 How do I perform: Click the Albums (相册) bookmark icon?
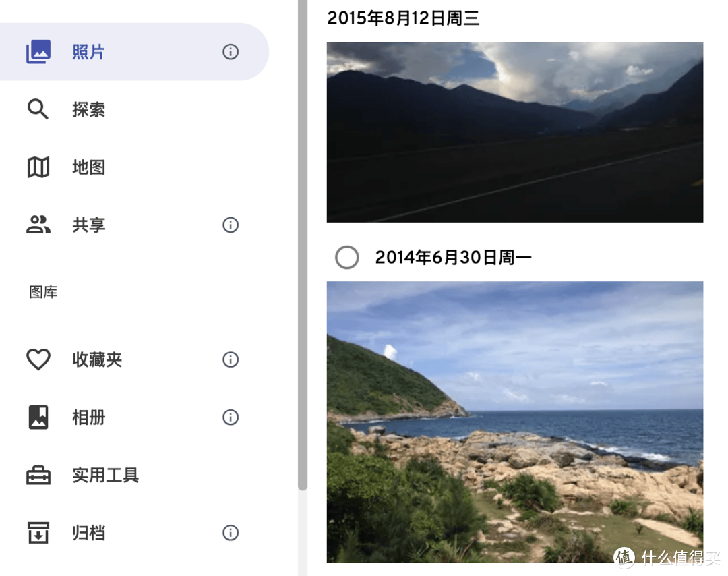click(38, 417)
